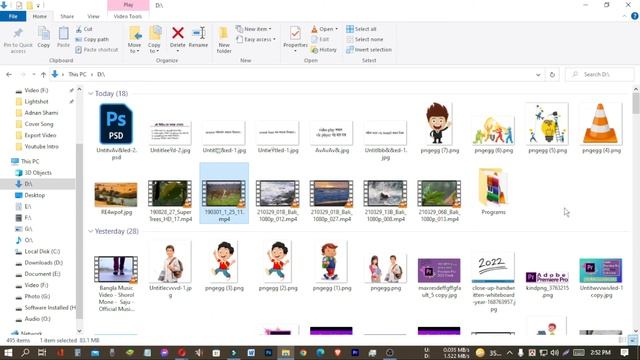The width and height of the screenshot is (640, 360).
Task: Click Invert selection in the ribbon
Action: 369,49
